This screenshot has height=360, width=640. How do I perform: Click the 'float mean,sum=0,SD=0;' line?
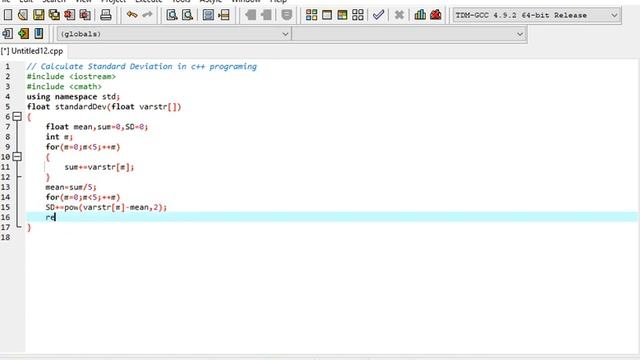click(x=97, y=127)
